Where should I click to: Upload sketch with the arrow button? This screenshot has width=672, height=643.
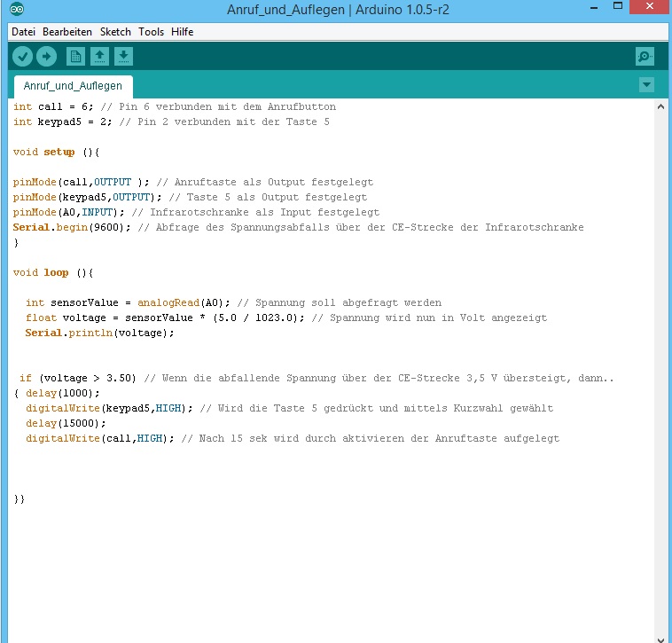pos(46,57)
